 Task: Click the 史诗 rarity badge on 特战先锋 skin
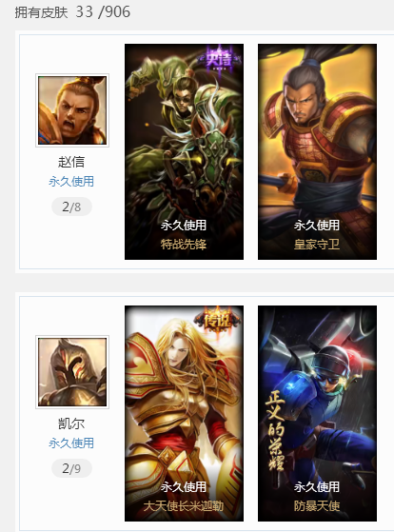tap(220, 58)
